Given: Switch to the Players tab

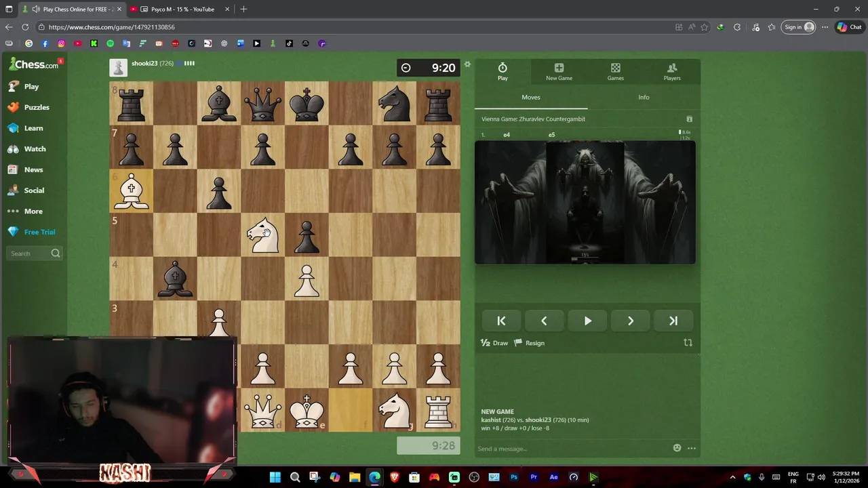Looking at the screenshot, I should (672, 71).
